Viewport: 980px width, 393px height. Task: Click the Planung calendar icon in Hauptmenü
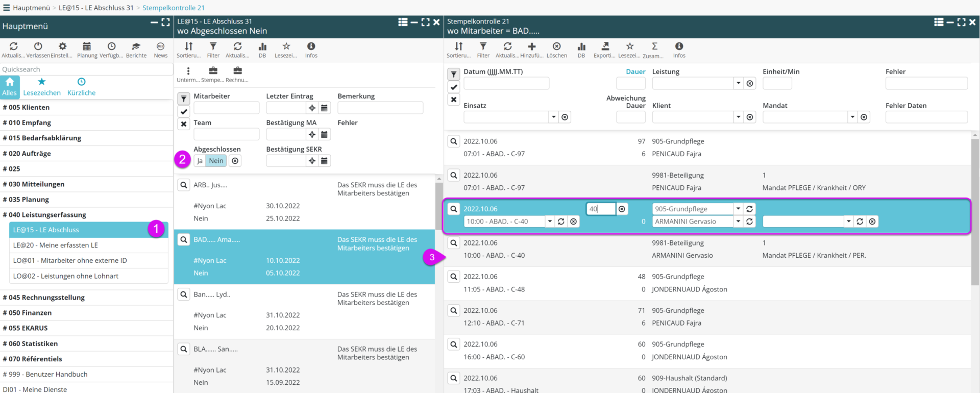pyautogui.click(x=87, y=47)
